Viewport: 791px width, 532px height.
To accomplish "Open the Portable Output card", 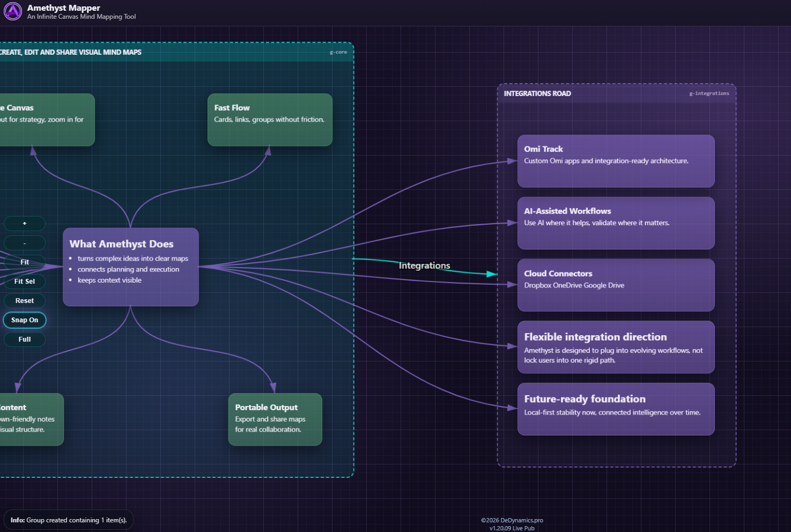I will (x=275, y=419).
